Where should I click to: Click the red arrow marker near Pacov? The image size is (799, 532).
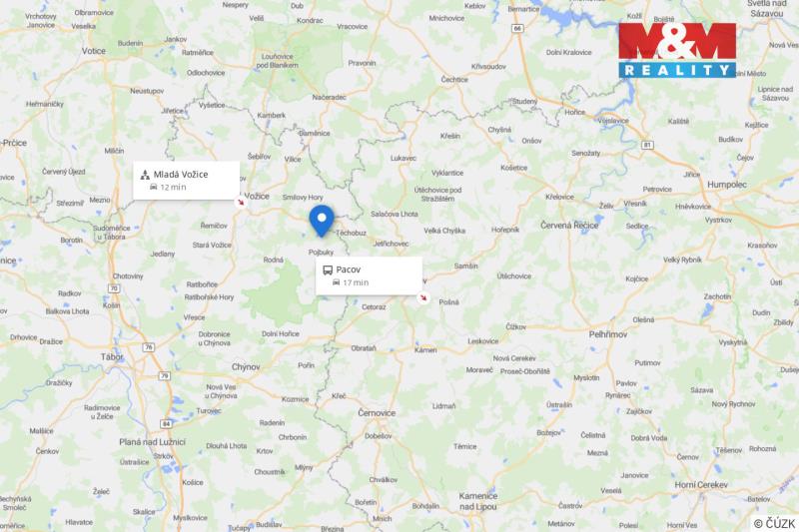(422, 297)
